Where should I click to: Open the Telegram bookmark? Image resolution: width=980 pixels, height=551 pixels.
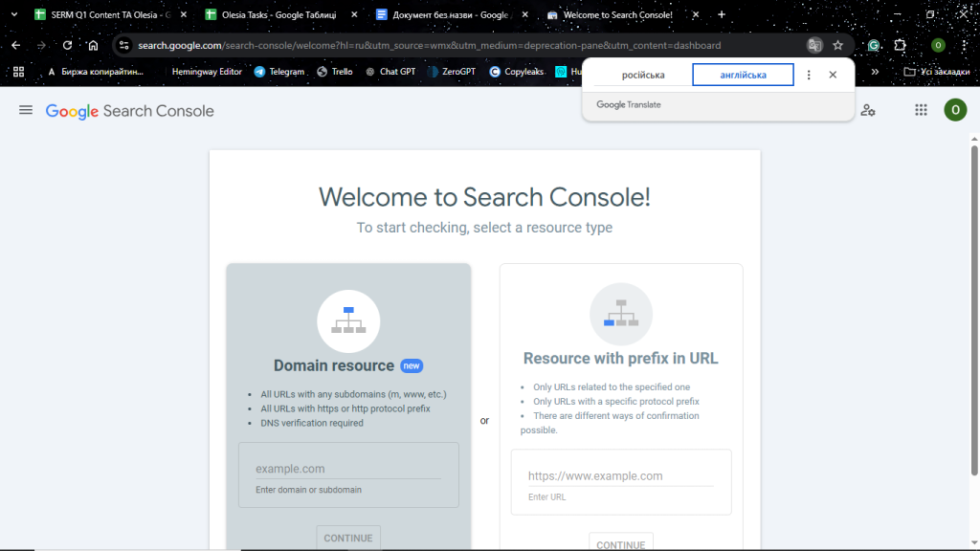point(278,71)
